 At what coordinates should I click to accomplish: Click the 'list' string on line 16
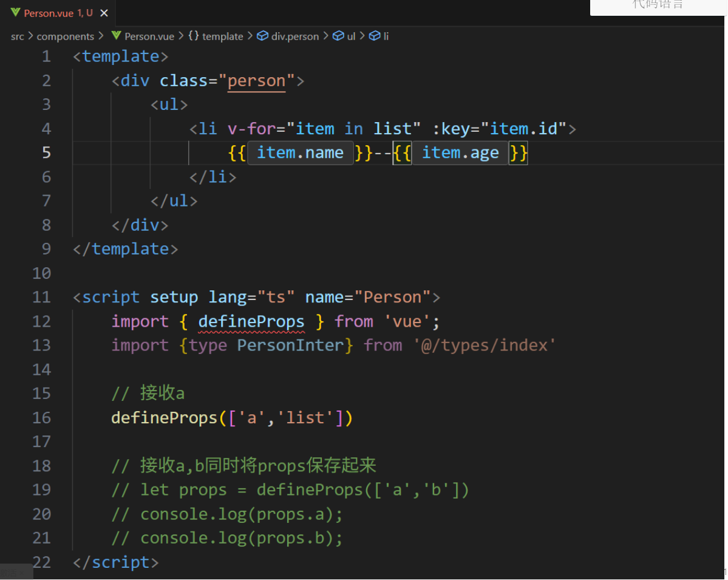click(x=305, y=418)
